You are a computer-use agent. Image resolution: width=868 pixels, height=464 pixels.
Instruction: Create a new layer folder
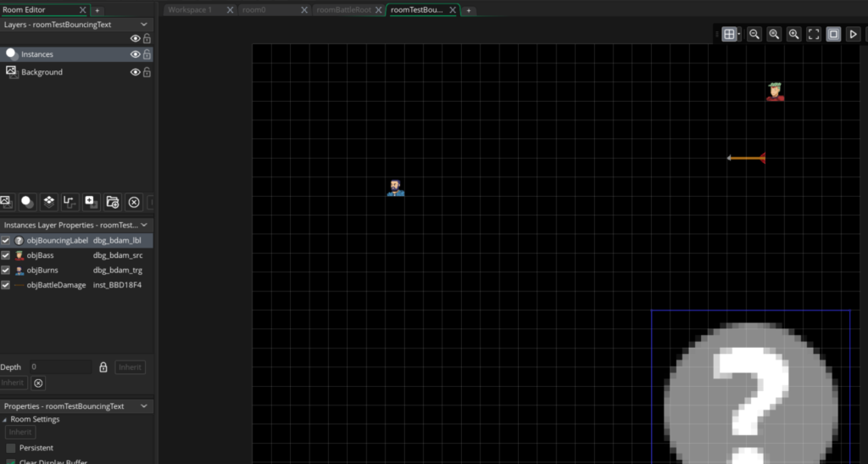pos(113,202)
